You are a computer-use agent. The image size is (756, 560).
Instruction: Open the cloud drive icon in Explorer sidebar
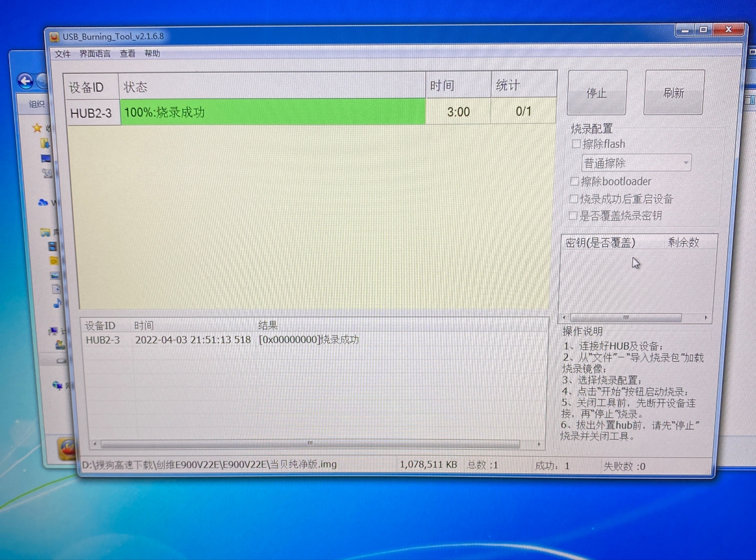tap(43, 203)
